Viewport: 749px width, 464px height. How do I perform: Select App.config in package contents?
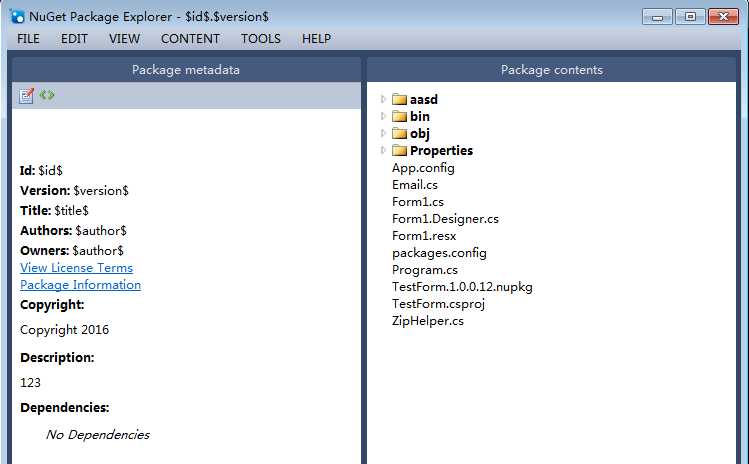(x=423, y=168)
